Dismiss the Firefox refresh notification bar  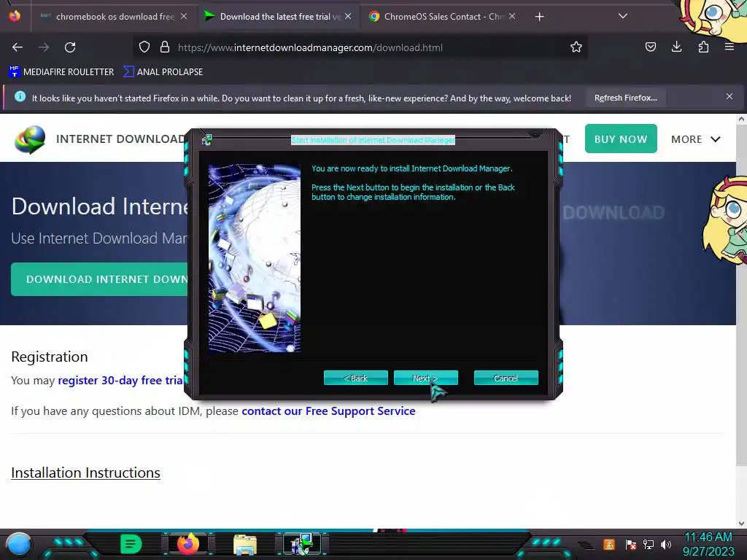pos(729,97)
